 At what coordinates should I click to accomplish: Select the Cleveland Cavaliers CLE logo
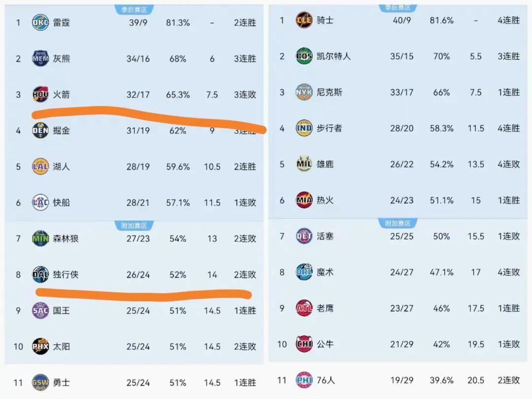pyautogui.click(x=304, y=20)
